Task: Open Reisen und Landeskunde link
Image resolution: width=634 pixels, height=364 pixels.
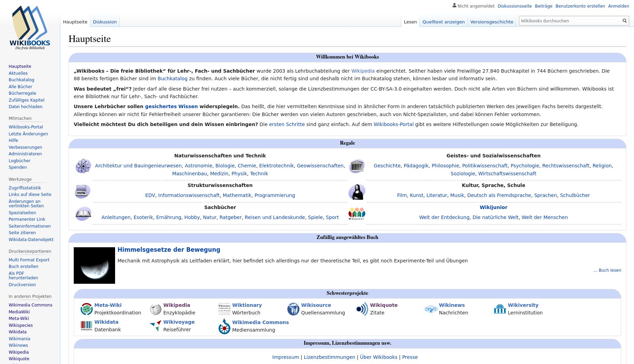Action: (x=275, y=217)
